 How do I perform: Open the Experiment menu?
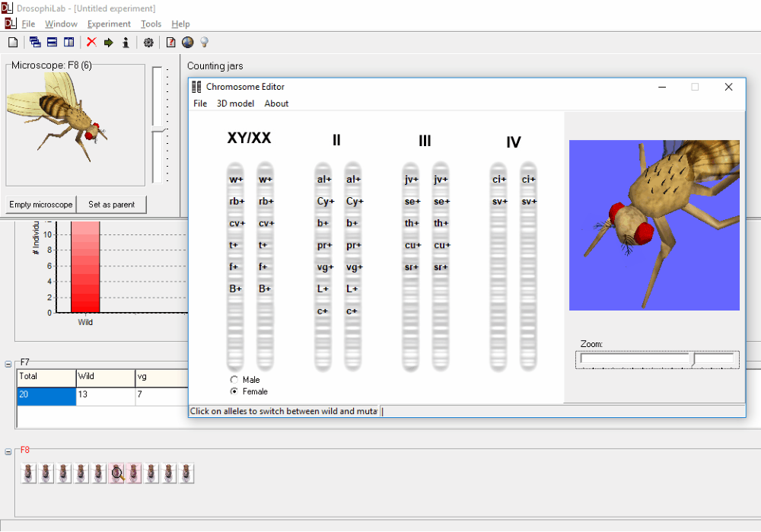[109, 24]
